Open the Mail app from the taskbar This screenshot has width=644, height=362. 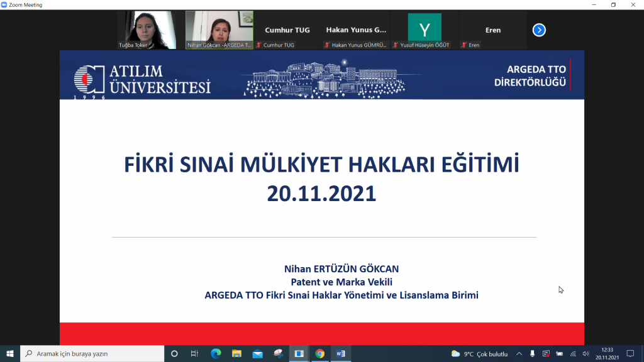pyautogui.click(x=257, y=353)
